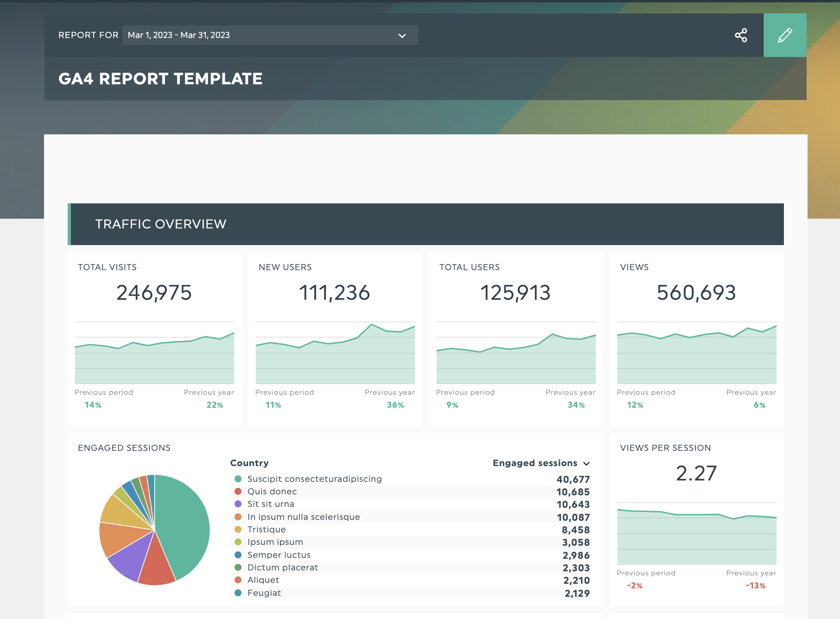The width and height of the screenshot is (840, 619).
Task: Sort by Engaged sessions column arrow
Action: pyautogui.click(x=586, y=464)
